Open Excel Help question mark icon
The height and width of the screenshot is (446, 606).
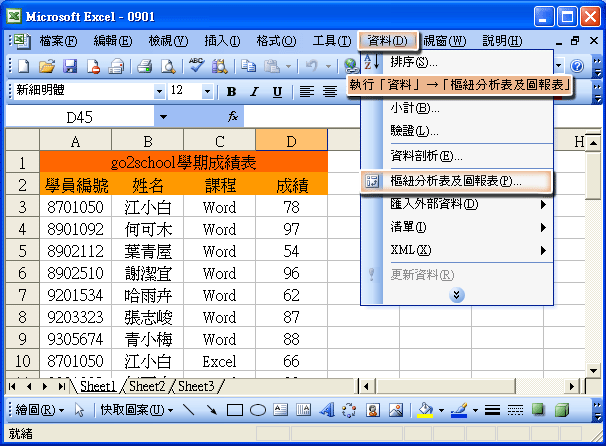(577, 66)
